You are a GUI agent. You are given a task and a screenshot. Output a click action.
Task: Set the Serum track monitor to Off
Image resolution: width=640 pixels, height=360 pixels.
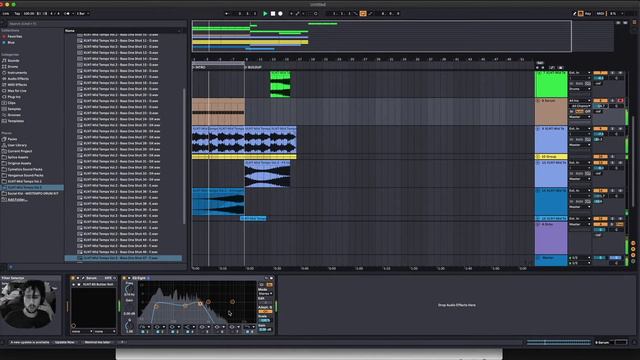pyautogui.click(x=588, y=111)
